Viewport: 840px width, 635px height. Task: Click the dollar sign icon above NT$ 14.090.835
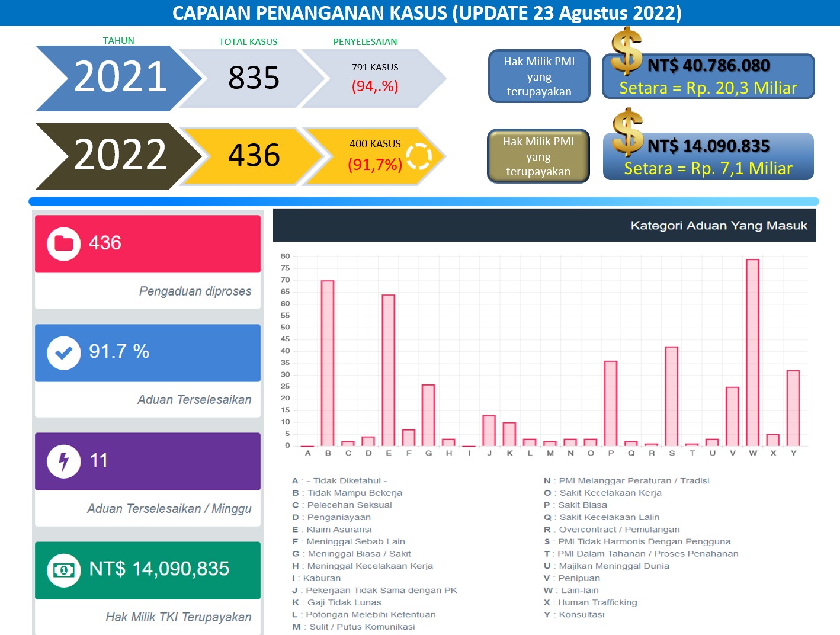(x=628, y=132)
